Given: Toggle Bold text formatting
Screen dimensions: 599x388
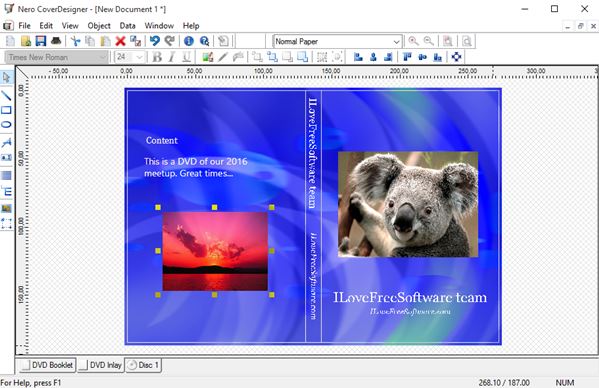Looking at the screenshot, I should (157, 57).
